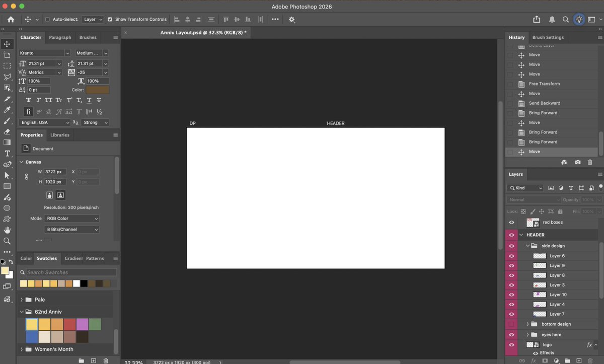The height and width of the screenshot is (364, 604).
Task: Expand the Pale swatch folder
Action: (x=22, y=300)
